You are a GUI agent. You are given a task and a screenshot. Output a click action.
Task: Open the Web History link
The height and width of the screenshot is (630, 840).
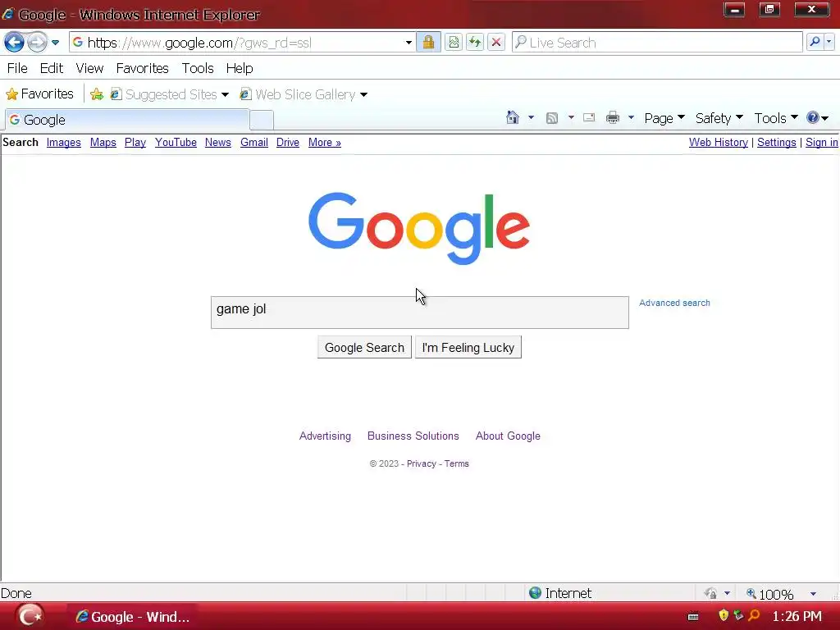pyautogui.click(x=719, y=143)
